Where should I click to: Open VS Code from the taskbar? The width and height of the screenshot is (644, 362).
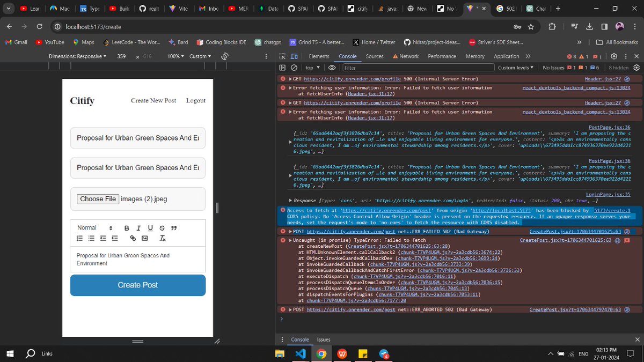click(301, 353)
